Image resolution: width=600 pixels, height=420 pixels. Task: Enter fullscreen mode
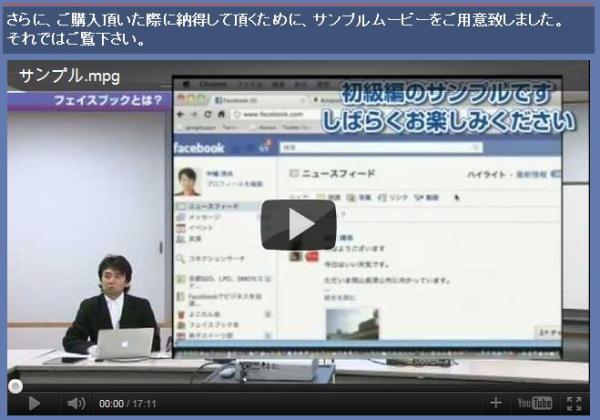[x=574, y=403]
